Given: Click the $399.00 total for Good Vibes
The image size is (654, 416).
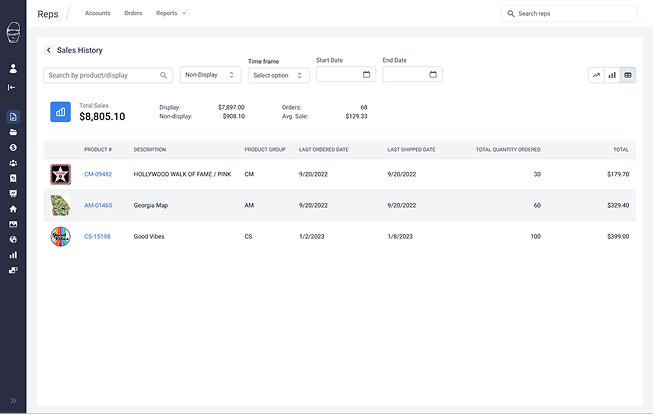Looking at the screenshot, I should pos(618,237).
